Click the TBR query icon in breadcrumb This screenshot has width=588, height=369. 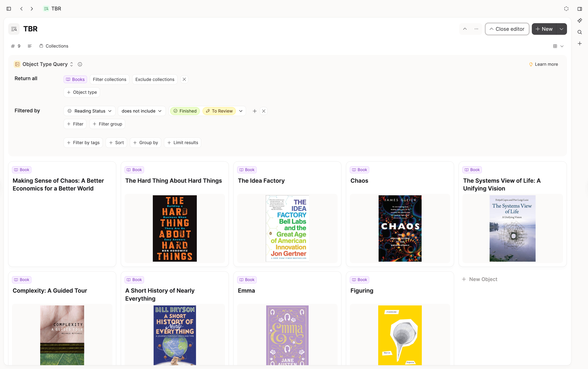(46, 9)
